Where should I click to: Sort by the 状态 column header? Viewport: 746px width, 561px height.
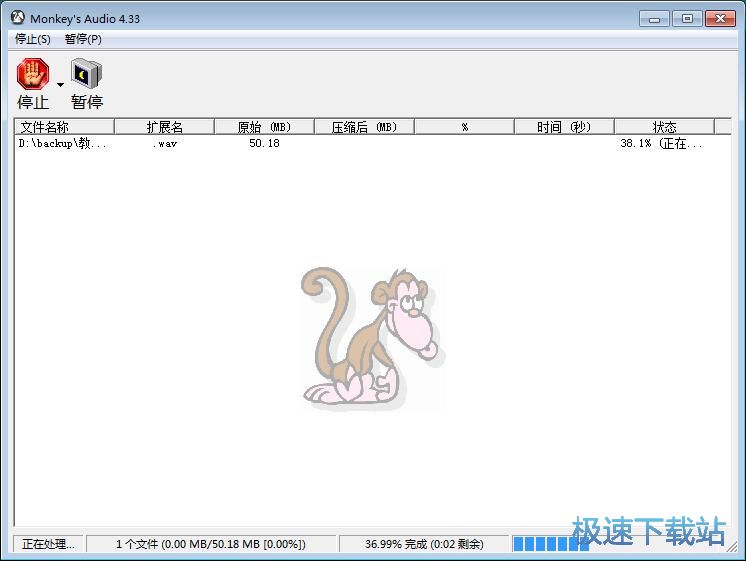[664, 127]
